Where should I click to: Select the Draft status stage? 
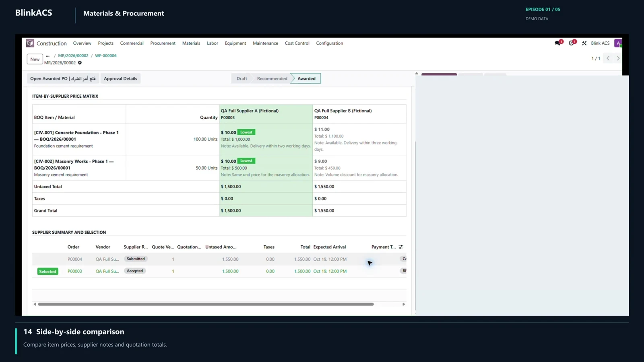[242, 78]
